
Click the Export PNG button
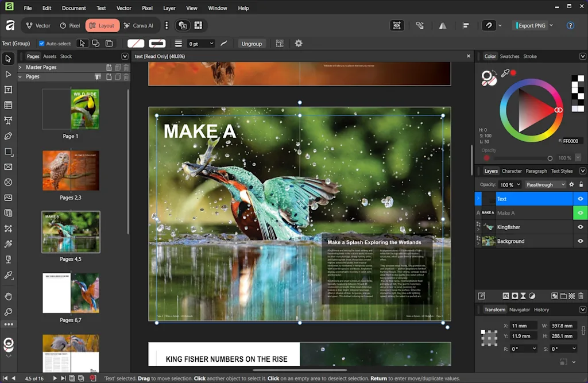coord(531,25)
